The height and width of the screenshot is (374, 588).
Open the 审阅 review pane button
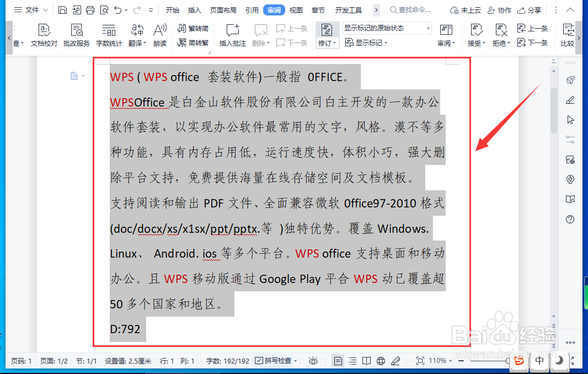tap(446, 35)
